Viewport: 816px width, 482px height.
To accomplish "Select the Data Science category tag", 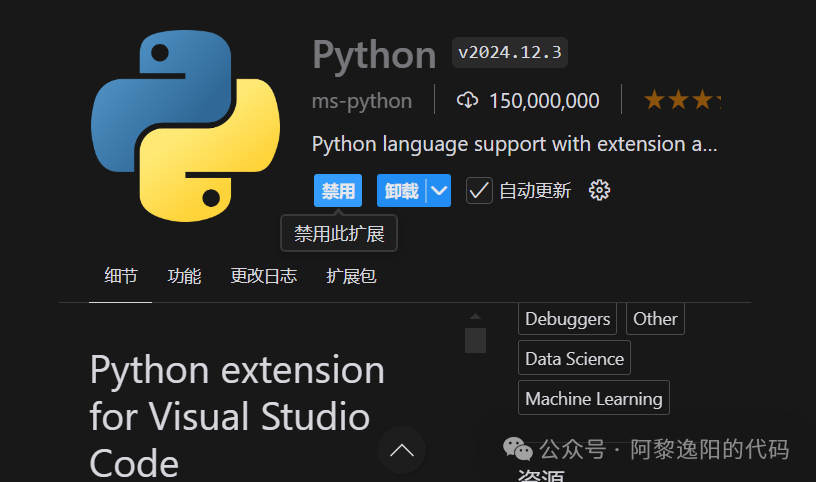I will pyautogui.click(x=574, y=358).
